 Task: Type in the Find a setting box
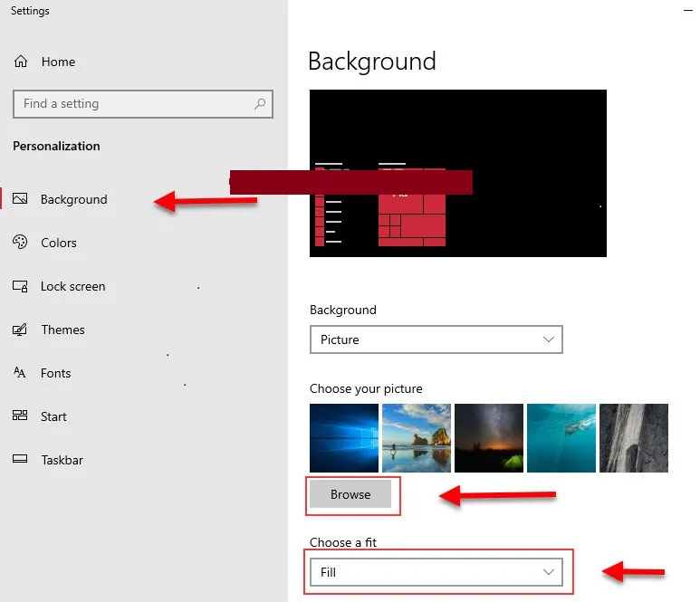pyautogui.click(x=134, y=104)
